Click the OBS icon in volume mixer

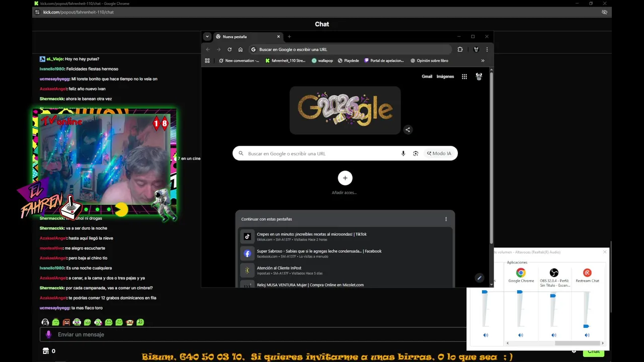(554, 273)
